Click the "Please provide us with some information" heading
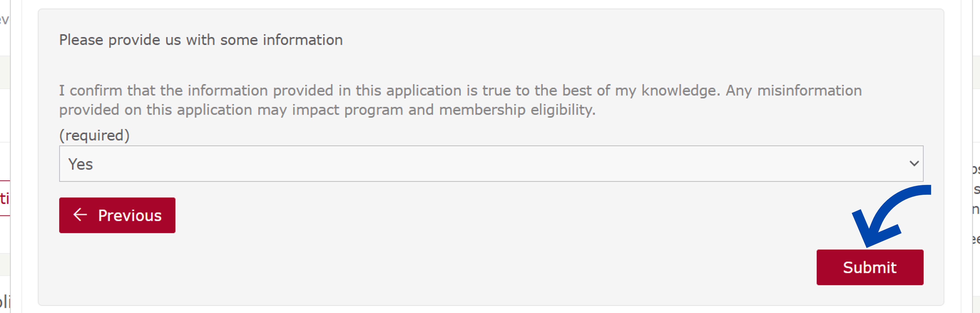980x313 pixels. [201, 40]
